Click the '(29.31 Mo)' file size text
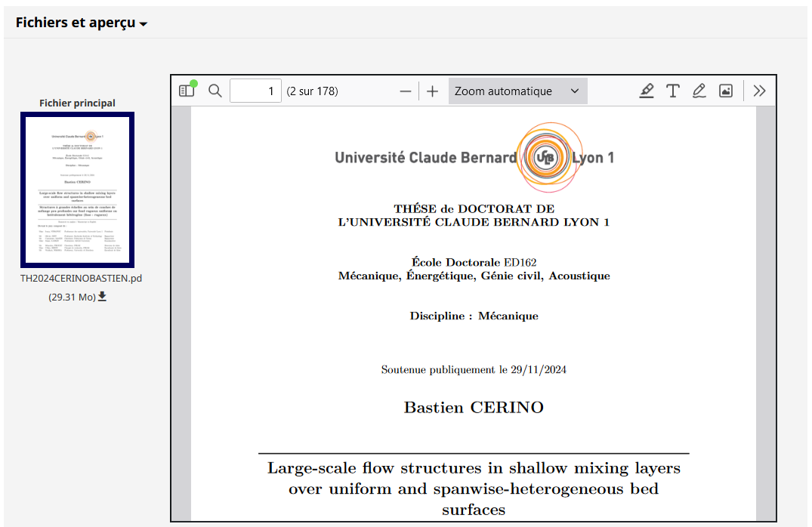812x527 pixels. point(72,297)
